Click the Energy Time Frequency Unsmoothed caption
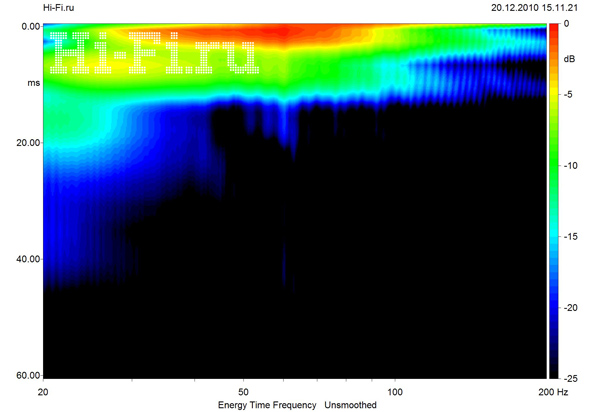The image size is (600, 412). tap(298, 405)
